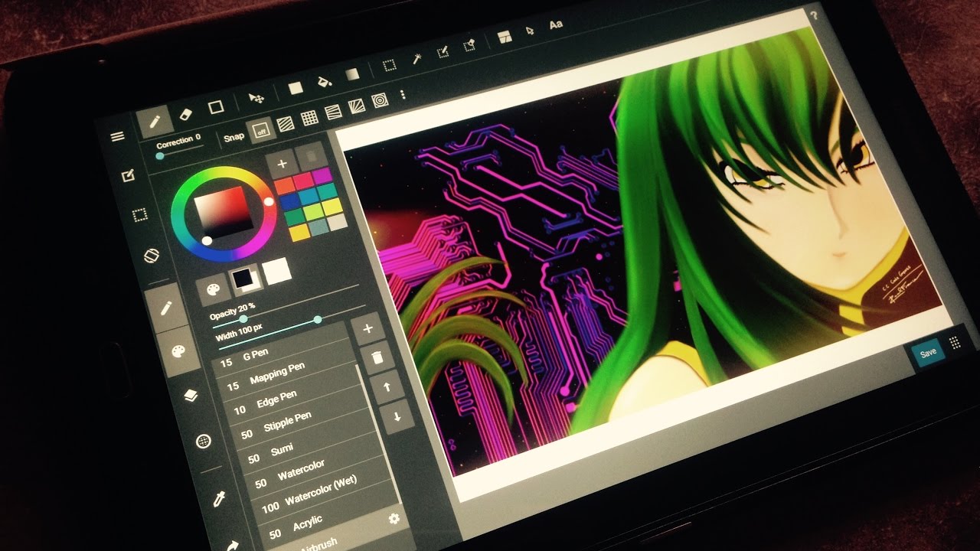
Task: Click the Opacity 20% slider handle
Action: pos(243,318)
